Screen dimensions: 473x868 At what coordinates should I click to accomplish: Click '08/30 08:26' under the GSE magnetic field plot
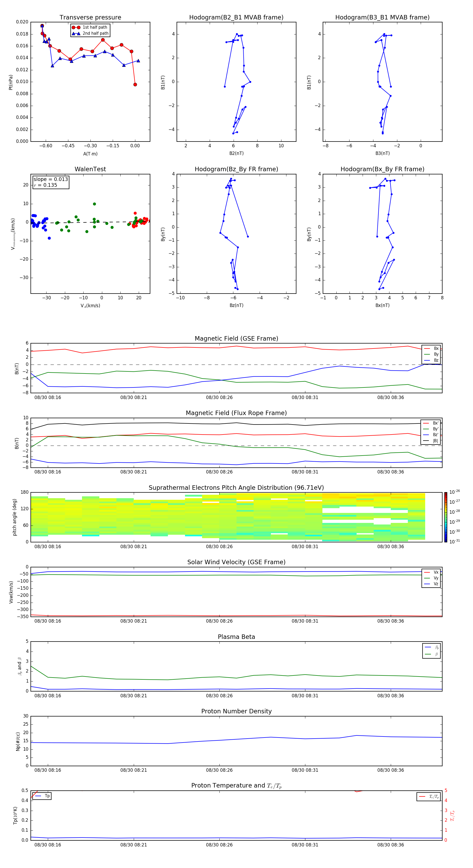(x=219, y=398)
